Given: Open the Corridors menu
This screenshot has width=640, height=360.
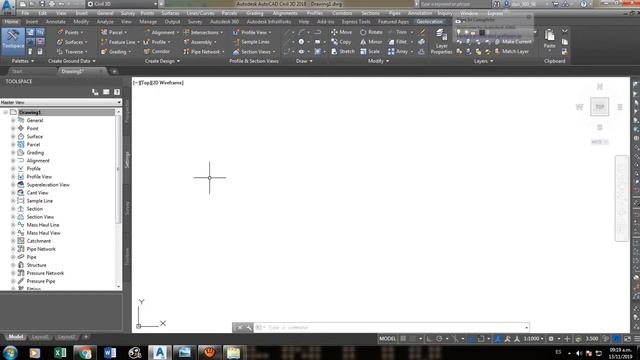Looking at the screenshot, I should [x=342, y=13].
